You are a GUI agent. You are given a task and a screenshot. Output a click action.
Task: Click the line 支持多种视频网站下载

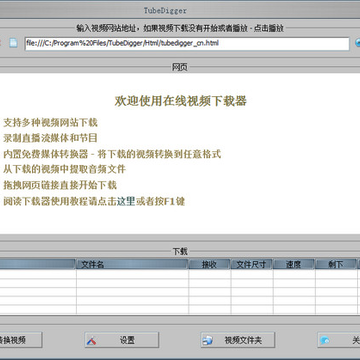coord(50,123)
